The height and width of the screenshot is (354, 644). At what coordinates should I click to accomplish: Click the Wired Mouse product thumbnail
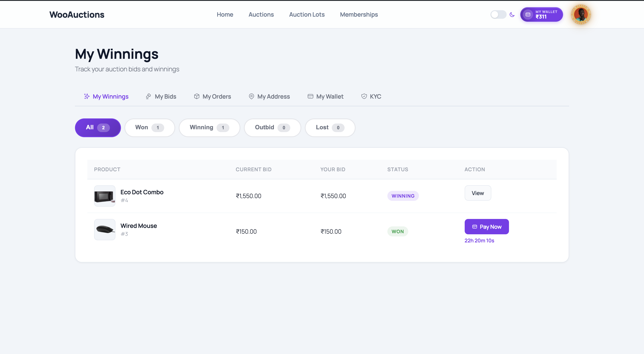point(105,229)
